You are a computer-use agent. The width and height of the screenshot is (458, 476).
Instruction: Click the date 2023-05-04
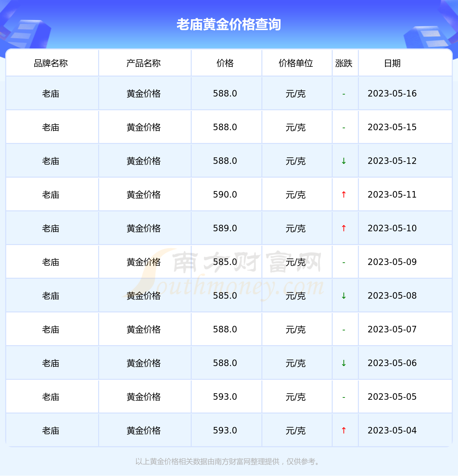392,431
